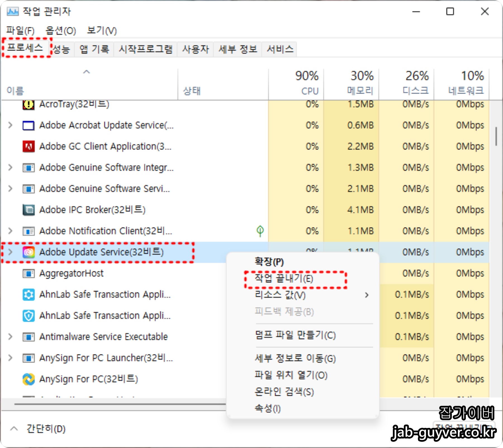The height and width of the screenshot is (448, 503).
Task: Minimize the Task Manager window
Action: pyautogui.click(x=416, y=11)
